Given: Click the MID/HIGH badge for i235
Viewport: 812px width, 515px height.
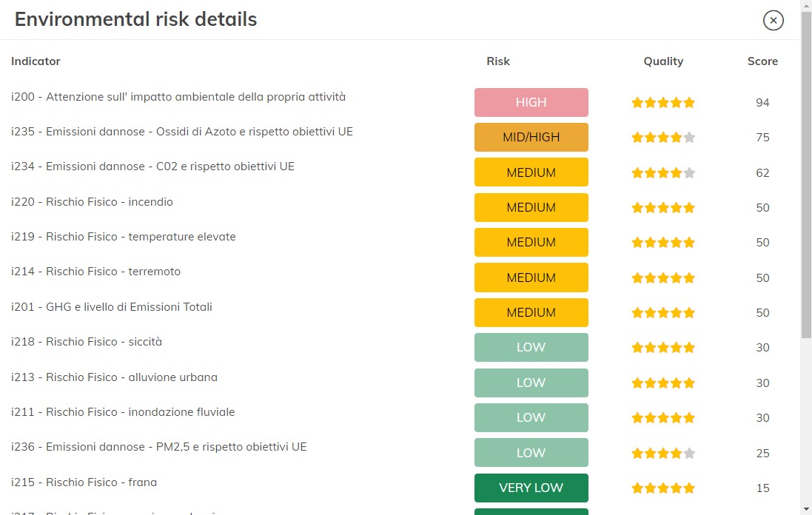Looking at the screenshot, I should [x=531, y=137].
